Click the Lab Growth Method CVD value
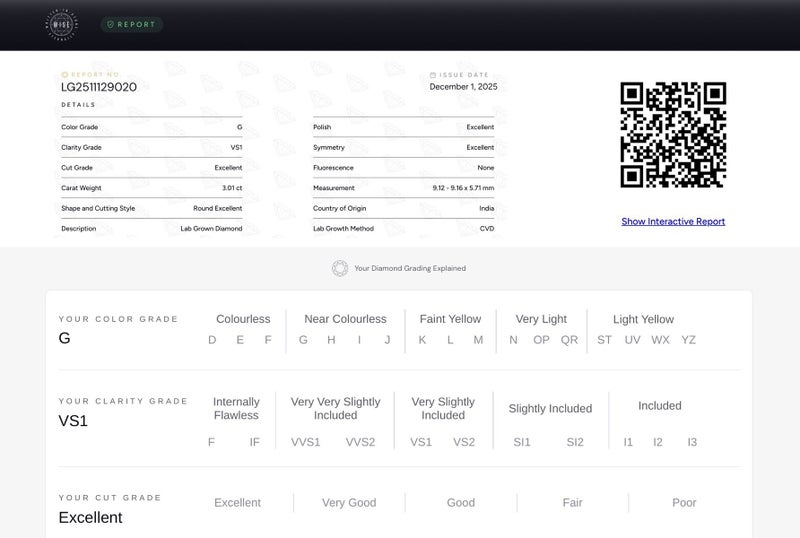This screenshot has height=538, width=800. point(487,229)
